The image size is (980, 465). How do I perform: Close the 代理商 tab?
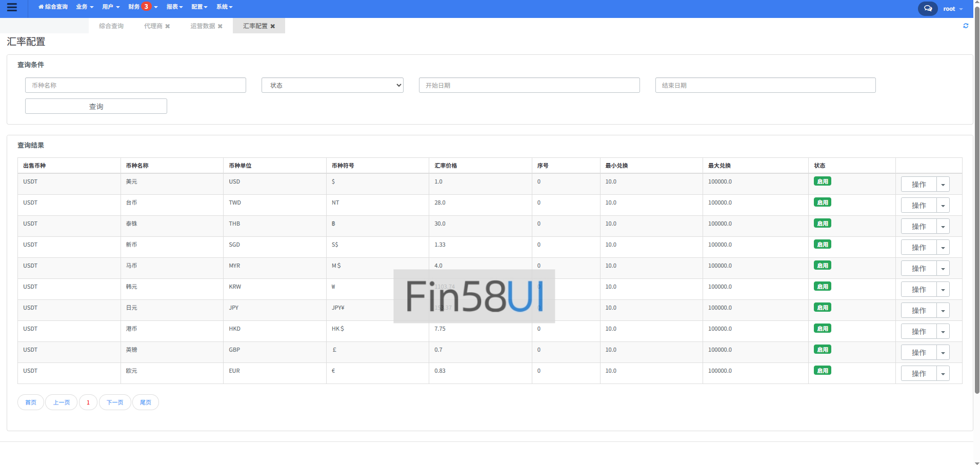[x=168, y=26]
